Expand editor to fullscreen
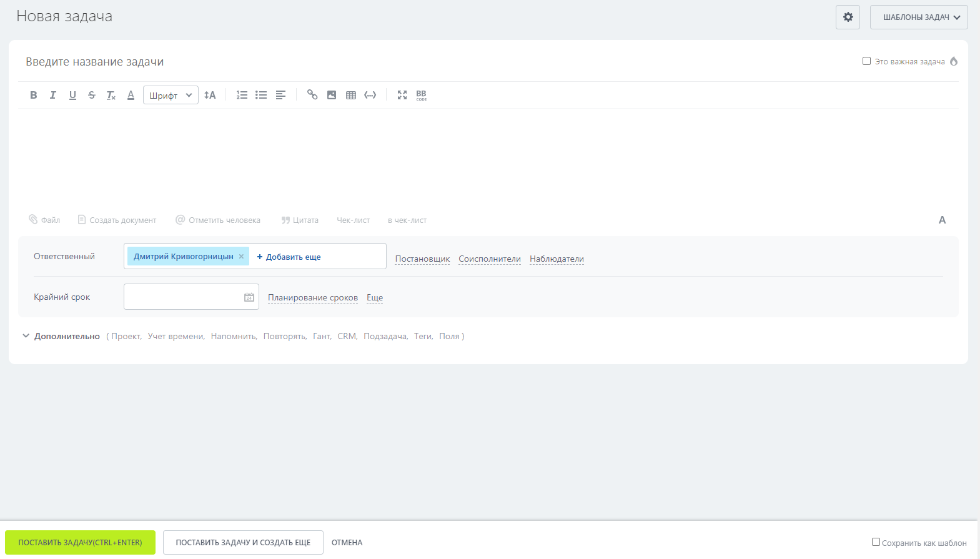 tap(402, 95)
